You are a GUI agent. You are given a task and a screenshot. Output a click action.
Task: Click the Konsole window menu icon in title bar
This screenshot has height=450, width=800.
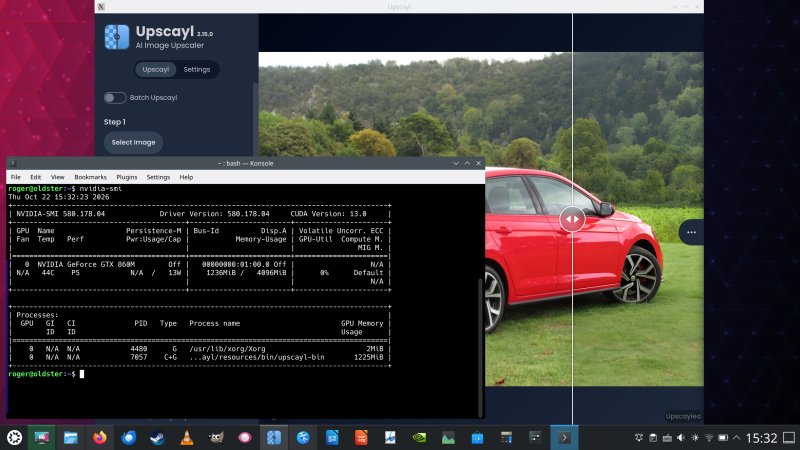point(13,163)
